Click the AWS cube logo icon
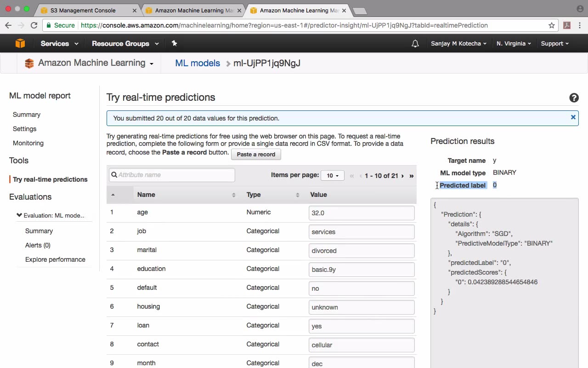Viewport: 588px width, 368px height. click(x=20, y=44)
